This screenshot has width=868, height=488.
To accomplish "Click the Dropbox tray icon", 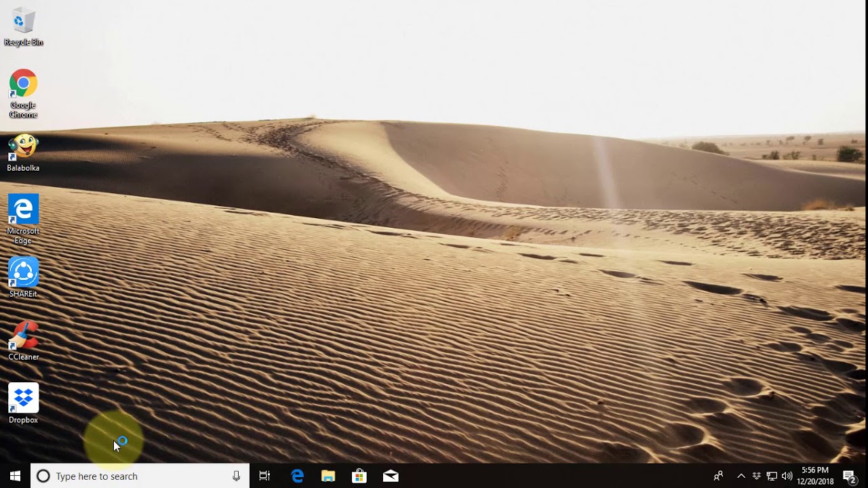I will click(756, 476).
